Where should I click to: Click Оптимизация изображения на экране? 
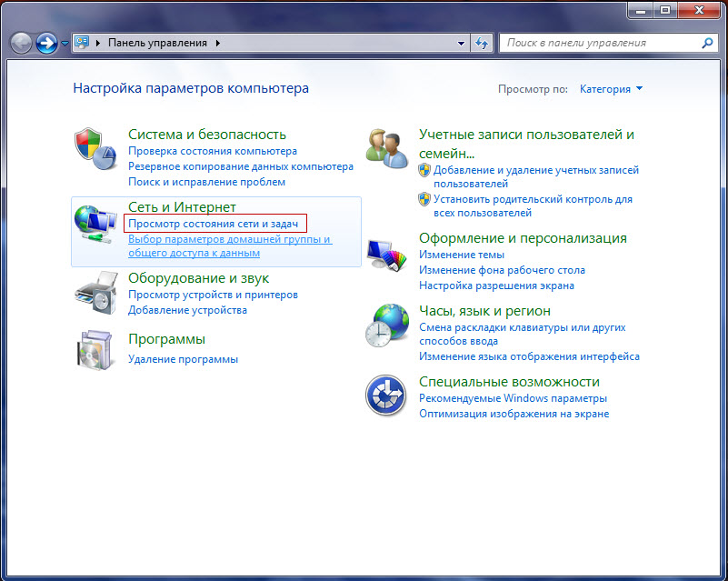pos(514,414)
